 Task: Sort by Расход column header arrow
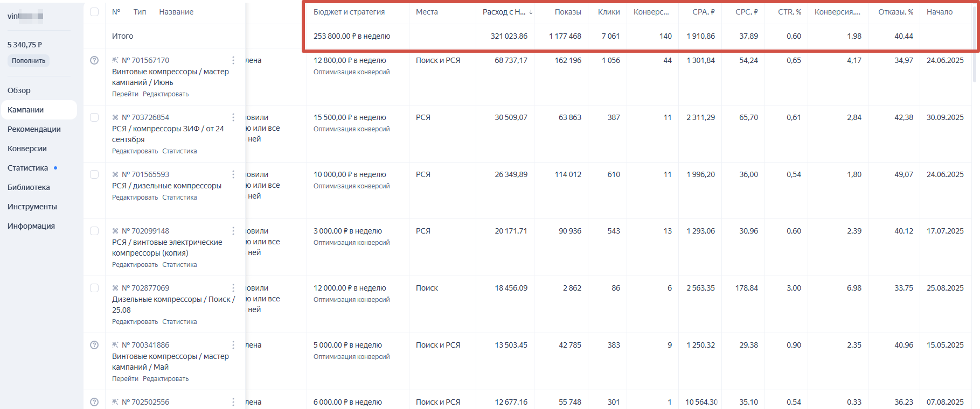[x=531, y=12]
